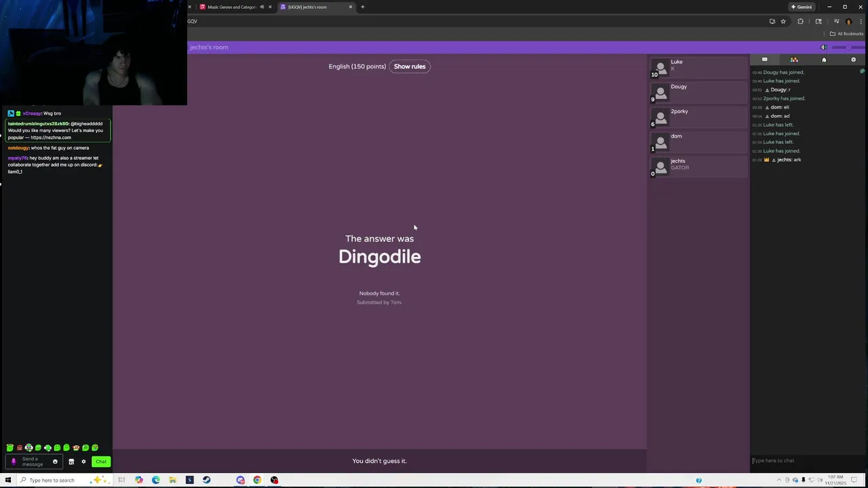The height and width of the screenshot is (488, 868).
Task: Click Luke's avatar icon
Action: click(660, 68)
